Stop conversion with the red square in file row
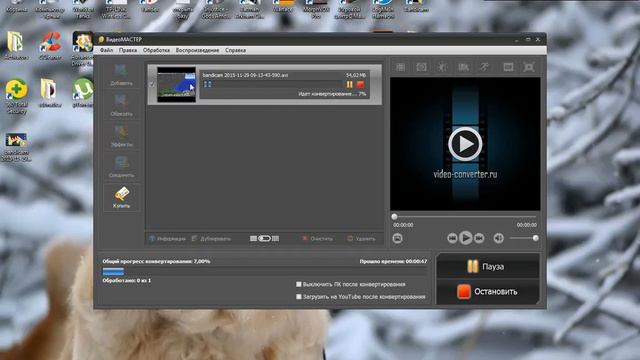The width and height of the screenshot is (640, 360). (x=360, y=84)
